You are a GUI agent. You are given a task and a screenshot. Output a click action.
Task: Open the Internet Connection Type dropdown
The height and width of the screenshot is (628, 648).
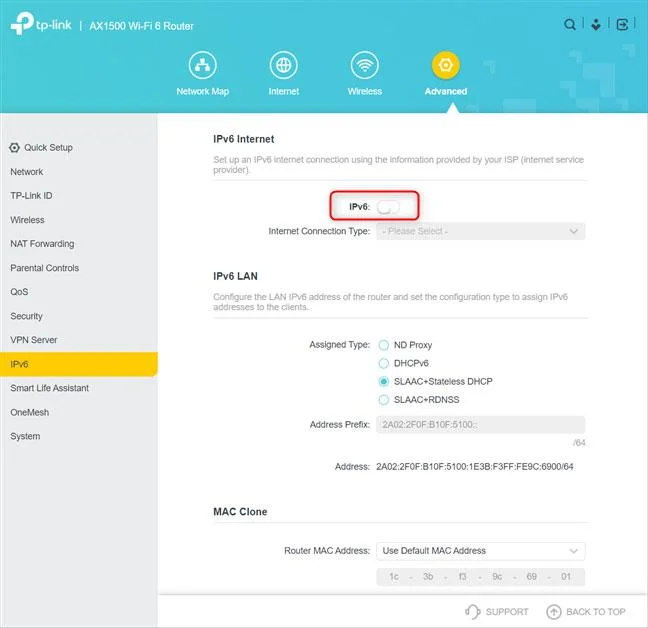(x=481, y=231)
